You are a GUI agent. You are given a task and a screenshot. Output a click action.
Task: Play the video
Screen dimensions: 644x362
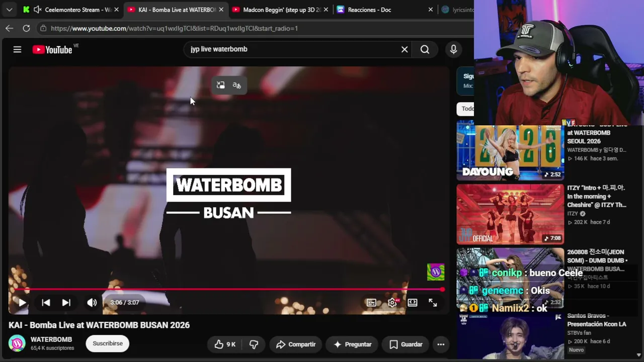tap(22, 303)
